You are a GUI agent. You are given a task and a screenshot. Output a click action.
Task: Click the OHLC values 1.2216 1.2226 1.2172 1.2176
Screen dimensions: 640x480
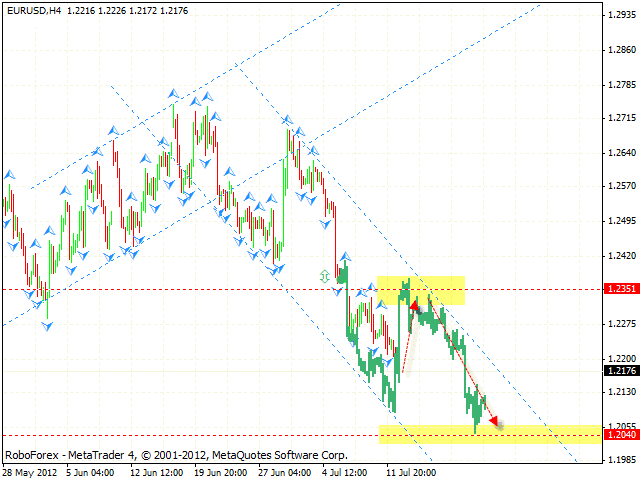127,11
